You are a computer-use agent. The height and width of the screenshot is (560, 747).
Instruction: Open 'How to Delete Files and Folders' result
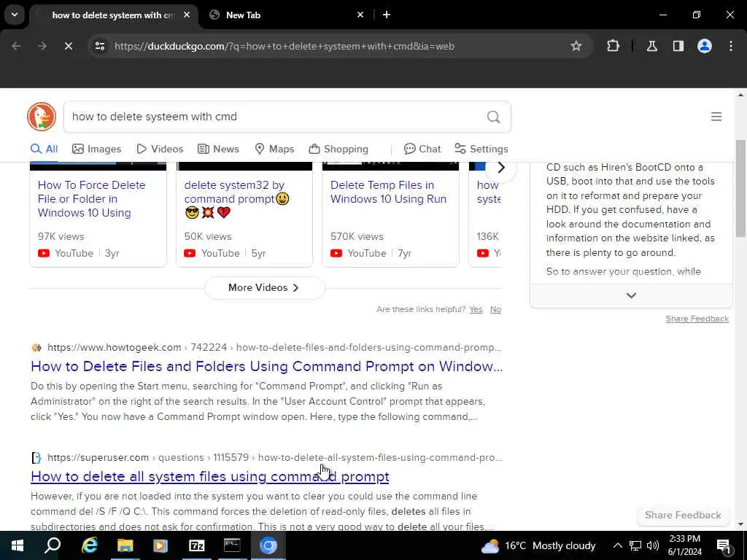point(267,366)
